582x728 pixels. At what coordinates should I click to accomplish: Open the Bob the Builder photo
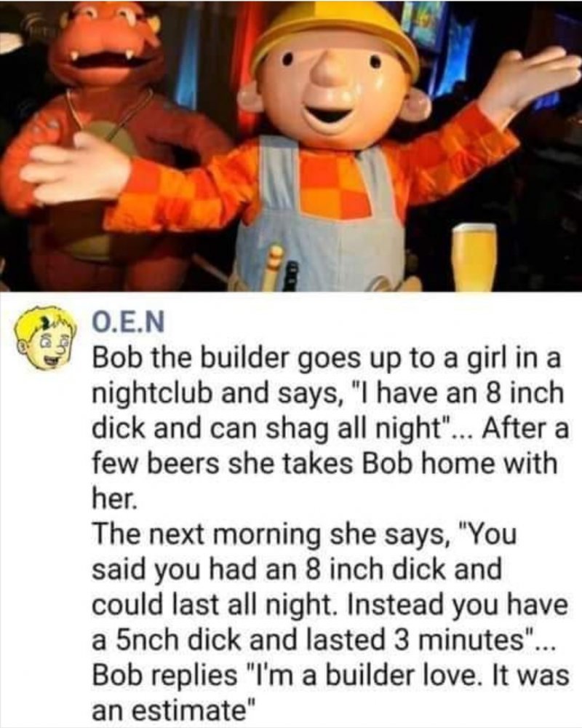coord(291,146)
